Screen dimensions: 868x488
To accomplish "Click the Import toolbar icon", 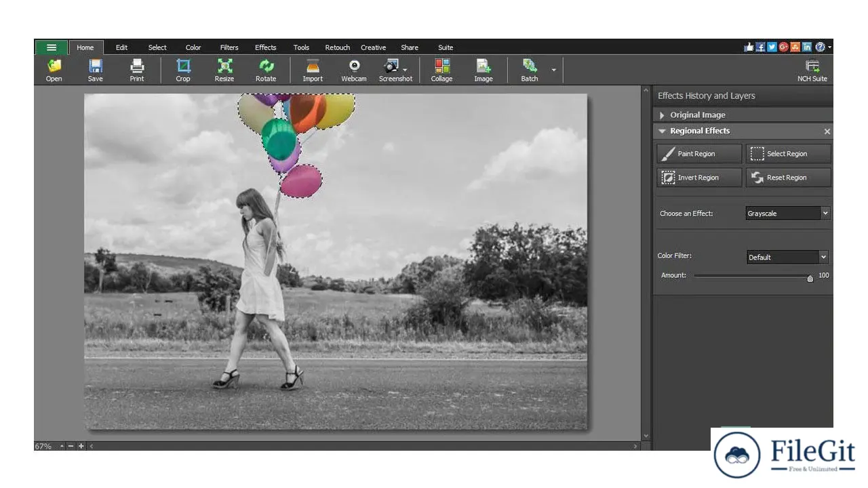I will (x=313, y=70).
